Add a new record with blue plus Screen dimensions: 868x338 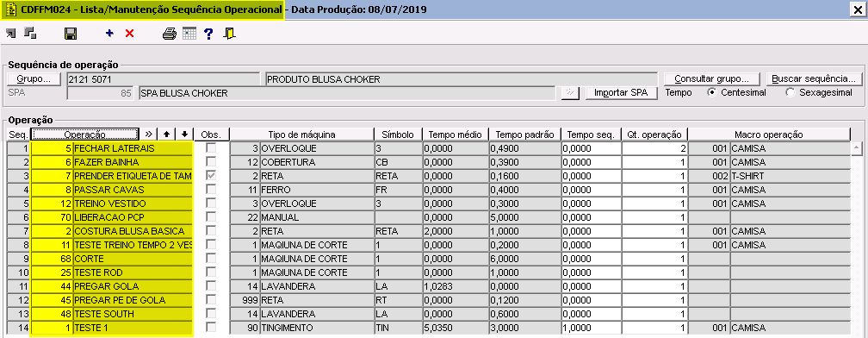[x=109, y=34]
